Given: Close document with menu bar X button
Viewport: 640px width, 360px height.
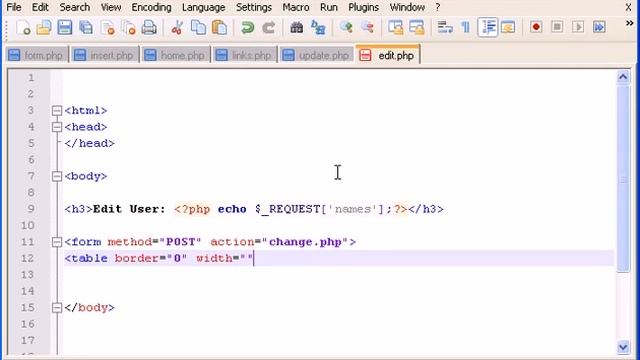Looking at the screenshot, I should tap(628, 7).
